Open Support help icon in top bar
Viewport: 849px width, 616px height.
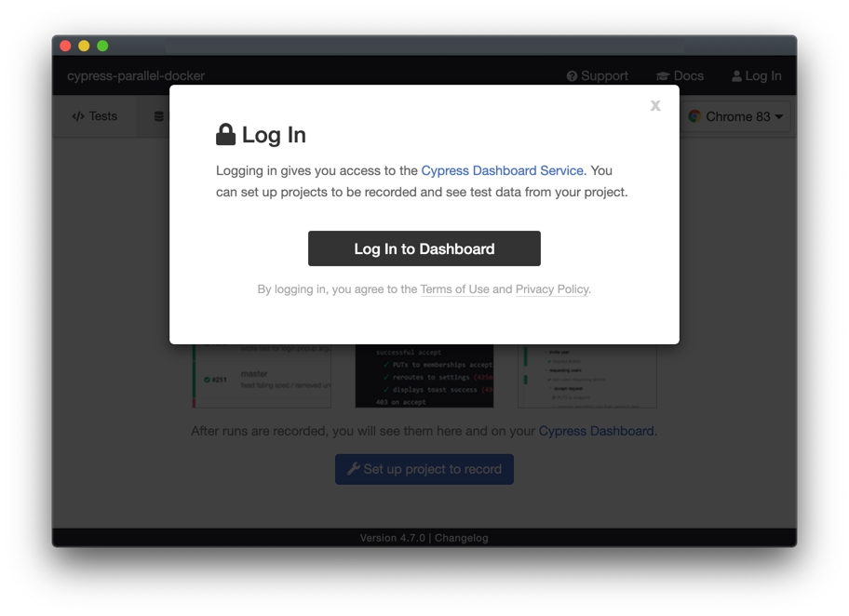pyautogui.click(x=572, y=76)
